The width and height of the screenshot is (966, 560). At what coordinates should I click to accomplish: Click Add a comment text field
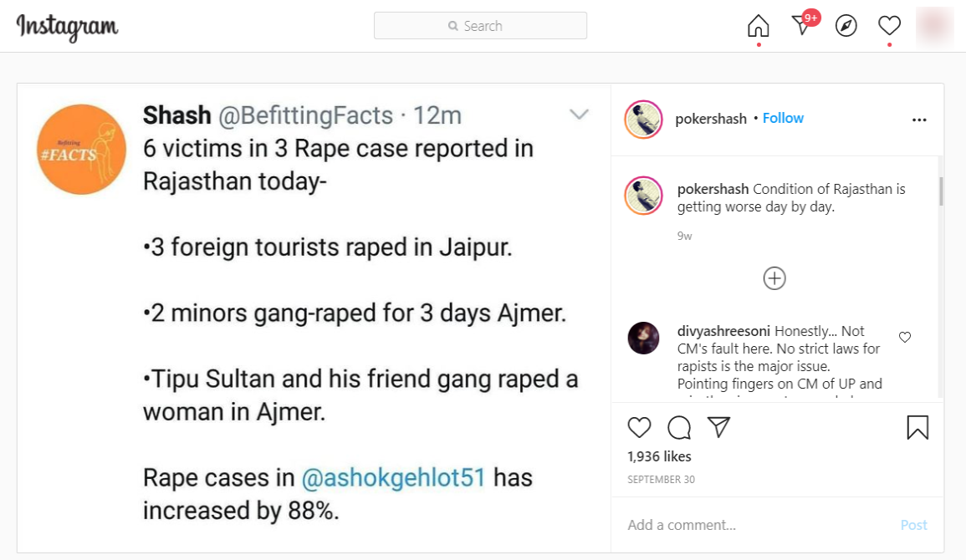[x=753, y=525]
